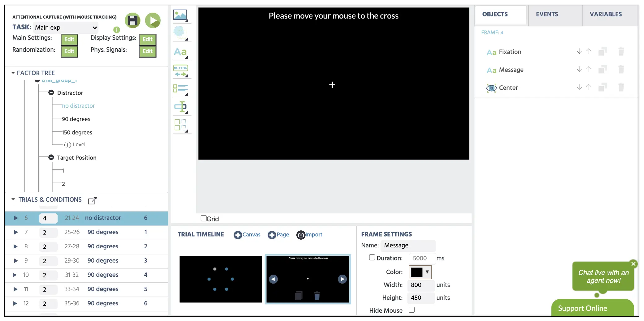The image size is (644, 321).
Task: Open the green info icon near the task selector
Action: click(x=116, y=30)
